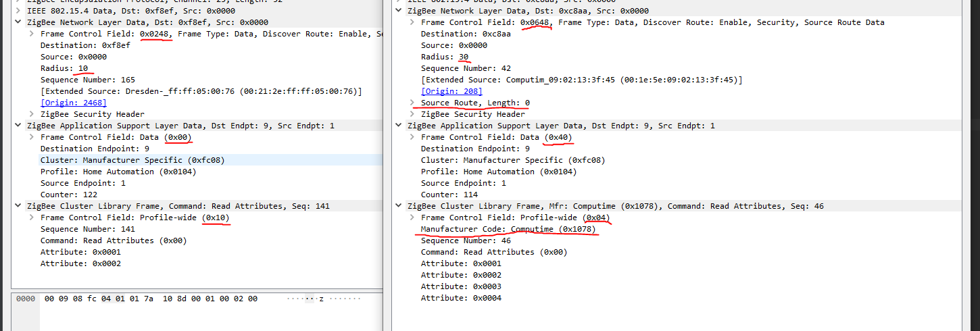The image size is (980, 331).
Task: Select Sequence Number: 42 row
Action: tap(466, 68)
